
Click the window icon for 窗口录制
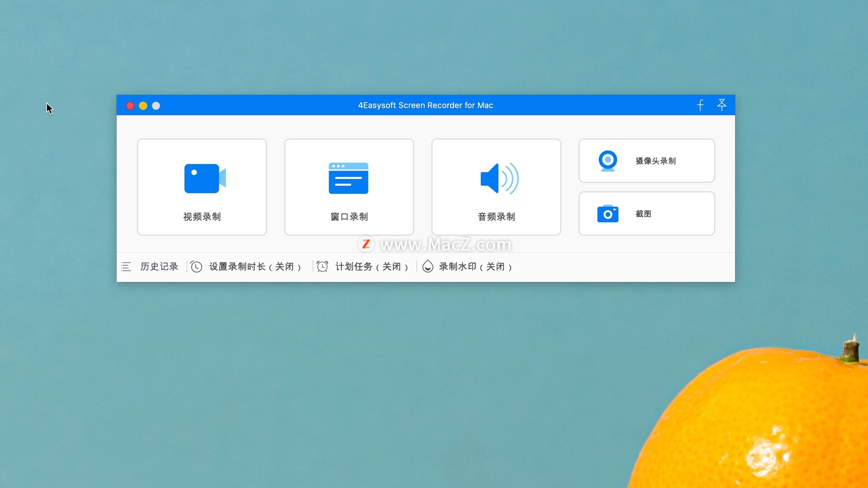pyautogui.click(x=349, y=178)
